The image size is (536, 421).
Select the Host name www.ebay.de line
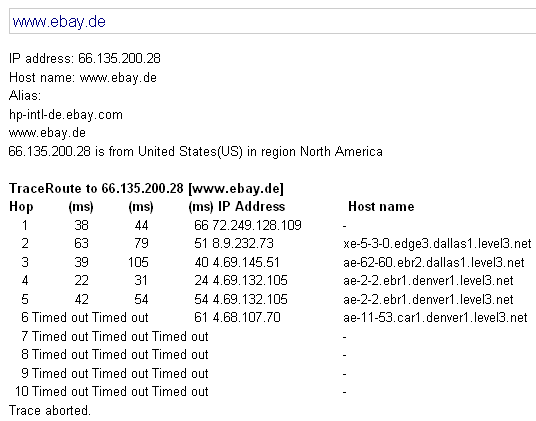coord(83,78)
